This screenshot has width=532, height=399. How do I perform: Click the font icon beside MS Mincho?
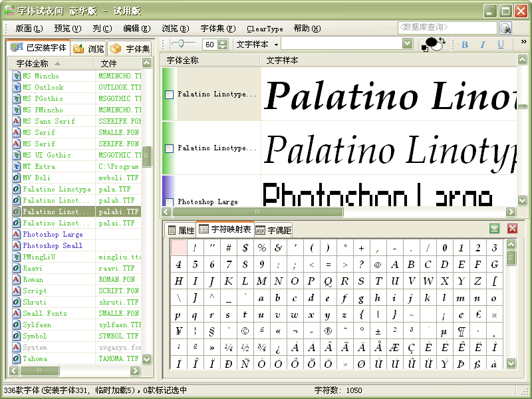coord(16,76)
